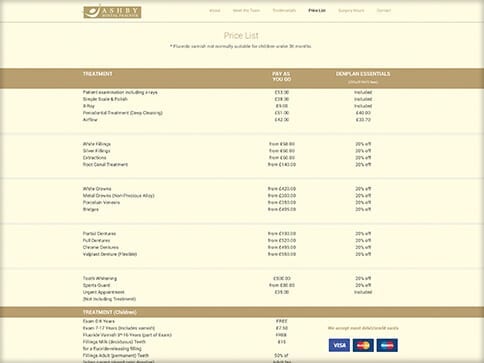This screenshot has width=484, height=363.
Task: Open the About page
Action: pos(215,11)
